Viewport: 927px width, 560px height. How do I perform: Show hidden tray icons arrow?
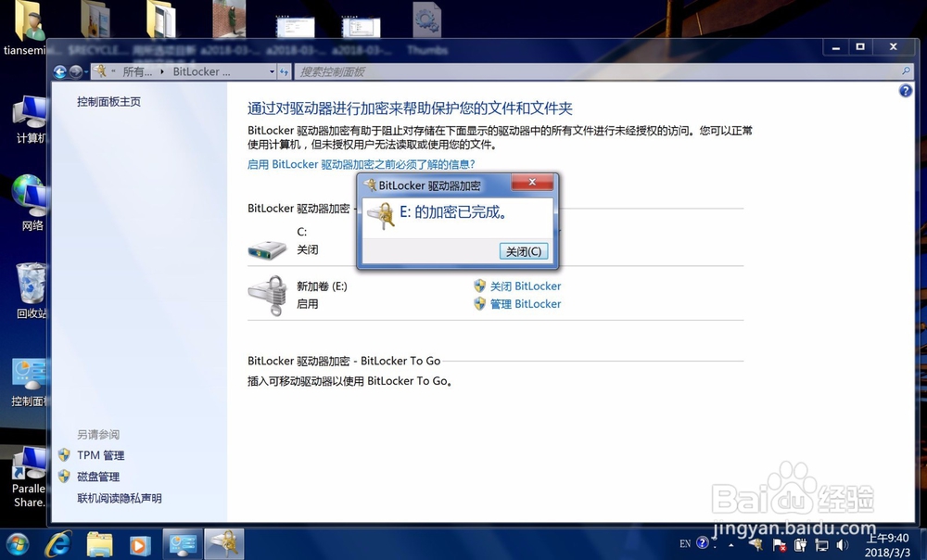[730, 545]
